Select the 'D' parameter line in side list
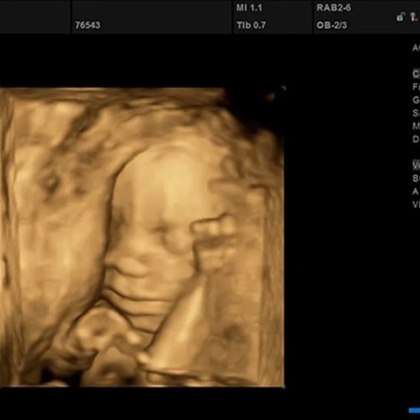The image size is (420, 420). pyautogui.click(x=416, y=139)
